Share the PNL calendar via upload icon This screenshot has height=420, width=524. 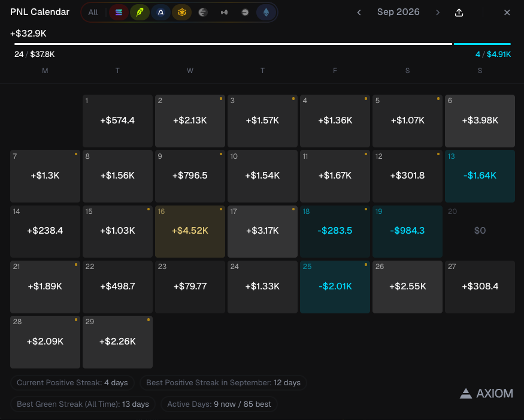click(459, 13)
